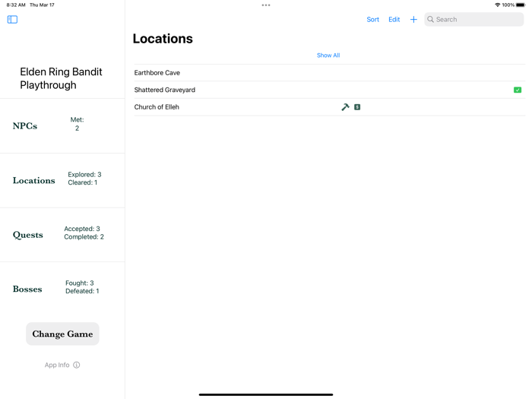532x399 pixels.
Task: Click the Met: 2 NPC count
Action: [77, 124]
